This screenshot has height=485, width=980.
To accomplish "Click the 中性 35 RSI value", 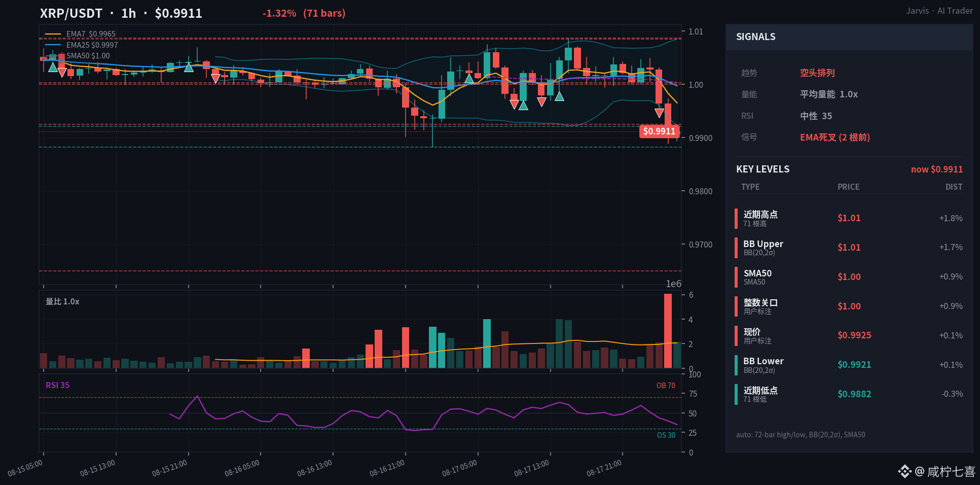I will (x=816, y=116).
